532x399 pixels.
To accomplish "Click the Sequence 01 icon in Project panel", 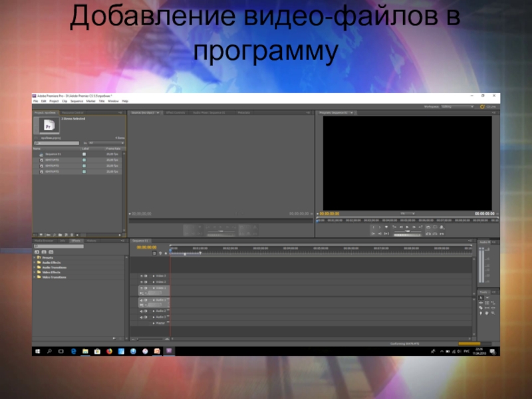I will coord(41,154).
